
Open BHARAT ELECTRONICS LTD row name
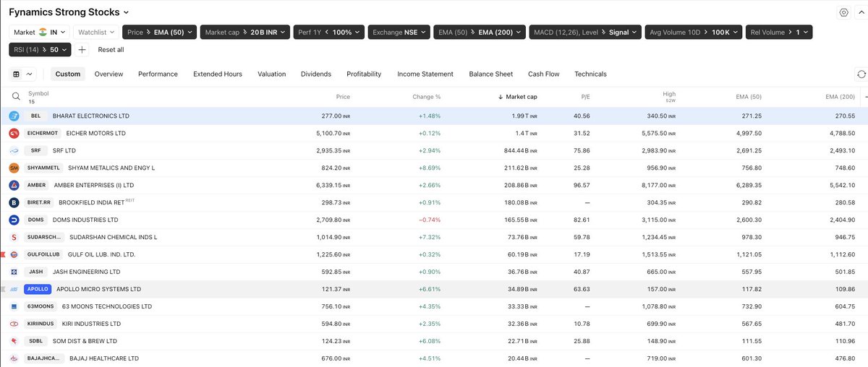coord(91,116)
